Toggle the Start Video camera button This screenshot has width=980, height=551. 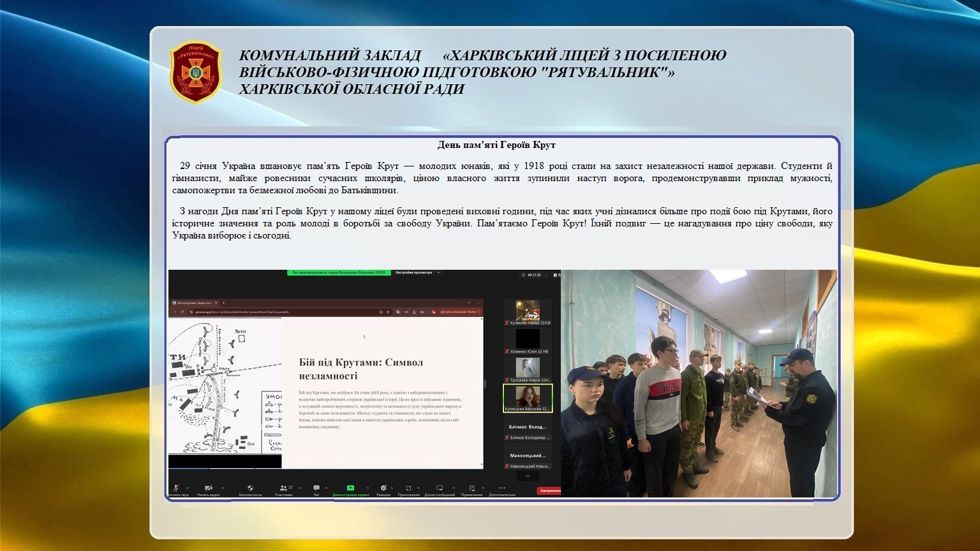[x=208, y=489]
